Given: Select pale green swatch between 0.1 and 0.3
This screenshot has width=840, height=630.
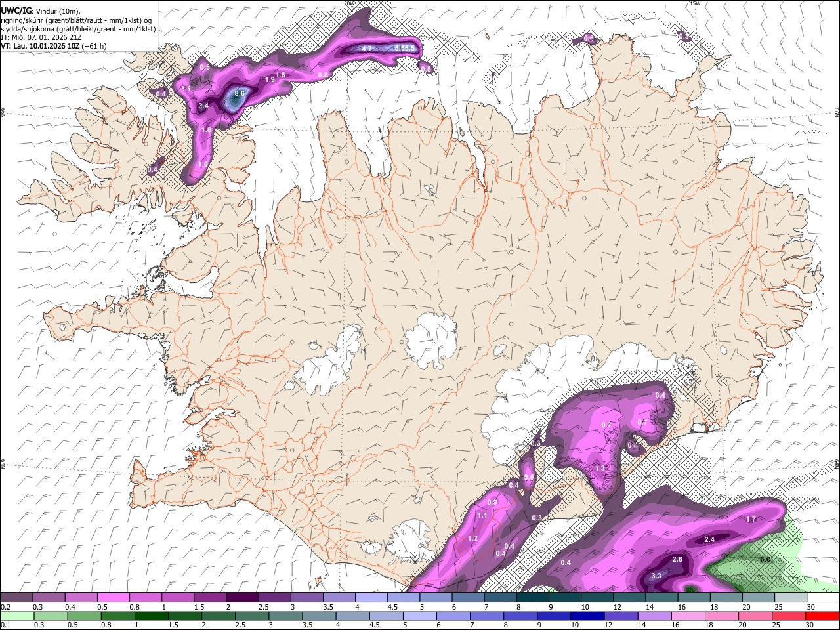Looking at the screenshot, I should pyautogui.click(x=17, y=616).
